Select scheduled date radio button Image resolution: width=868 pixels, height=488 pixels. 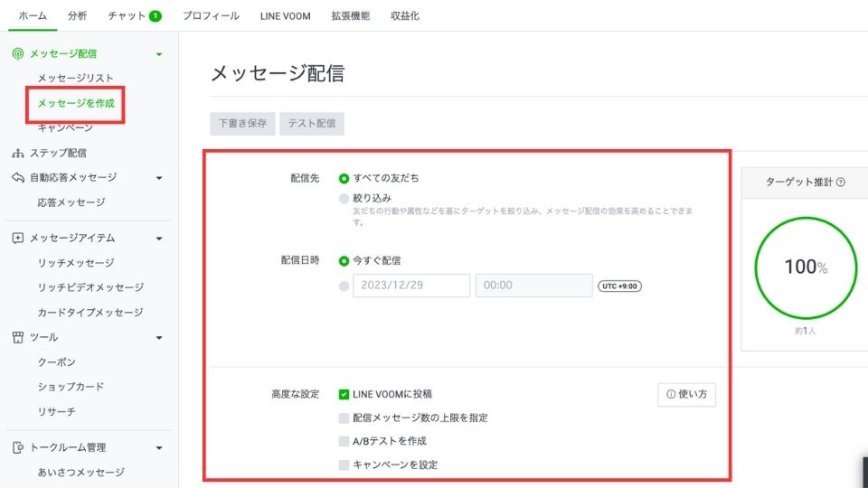click(x=344, y=286)
